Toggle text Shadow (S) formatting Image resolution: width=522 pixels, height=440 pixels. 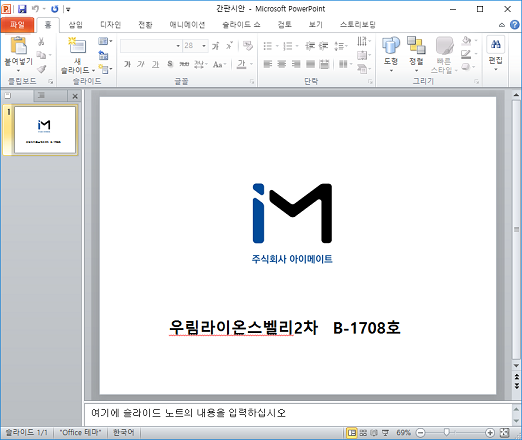[x=170, y=64]
